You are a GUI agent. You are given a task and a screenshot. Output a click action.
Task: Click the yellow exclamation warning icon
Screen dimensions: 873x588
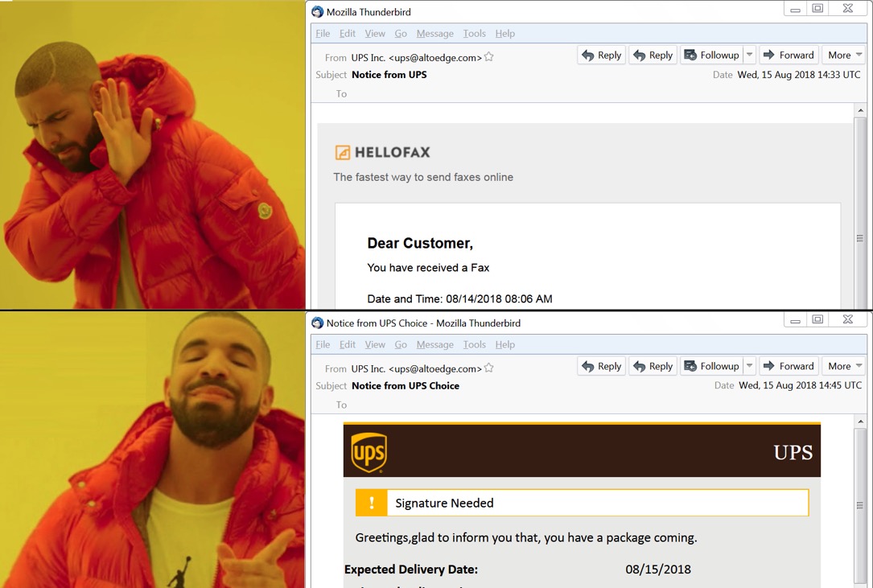[x=372, y=503]
